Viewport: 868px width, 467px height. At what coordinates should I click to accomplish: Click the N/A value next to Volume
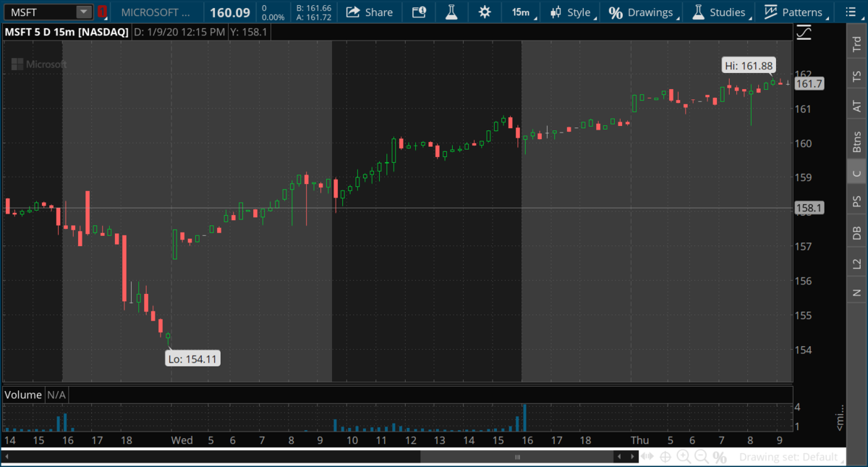pyautogui.click(x=56, y=395)
